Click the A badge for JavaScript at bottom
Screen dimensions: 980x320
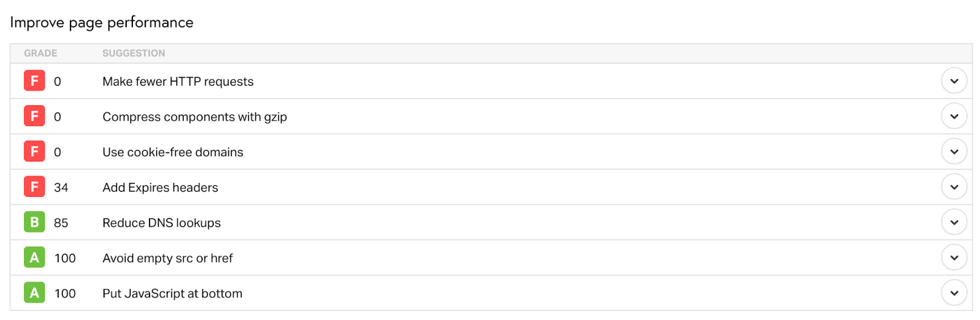[x=34, y=293]
